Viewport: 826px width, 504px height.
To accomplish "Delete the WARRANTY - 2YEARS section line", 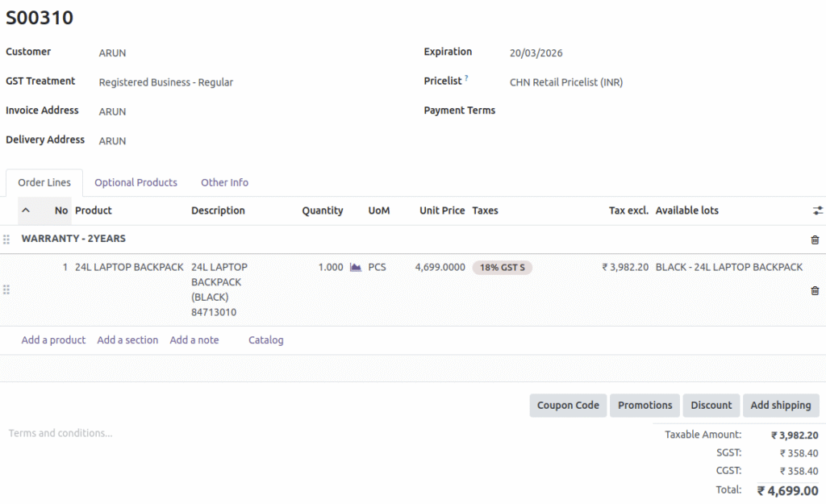I will (x=815, y=240).
